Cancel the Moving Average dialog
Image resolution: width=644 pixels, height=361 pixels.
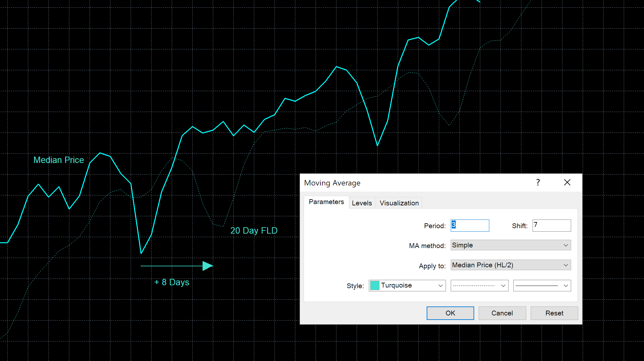pyautogui.click(x=502, y=313)
